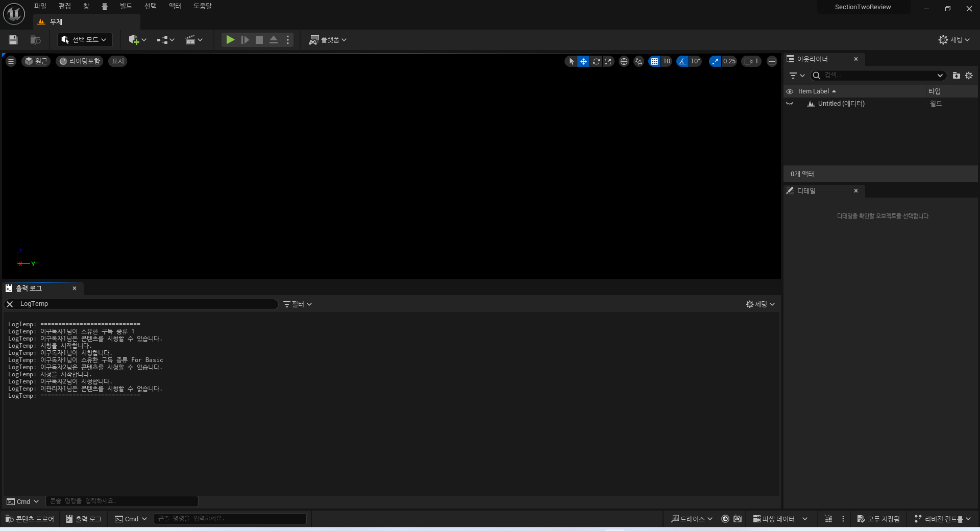Toggle scale snapping icon

pyautogui.click(x=715, y=61)
